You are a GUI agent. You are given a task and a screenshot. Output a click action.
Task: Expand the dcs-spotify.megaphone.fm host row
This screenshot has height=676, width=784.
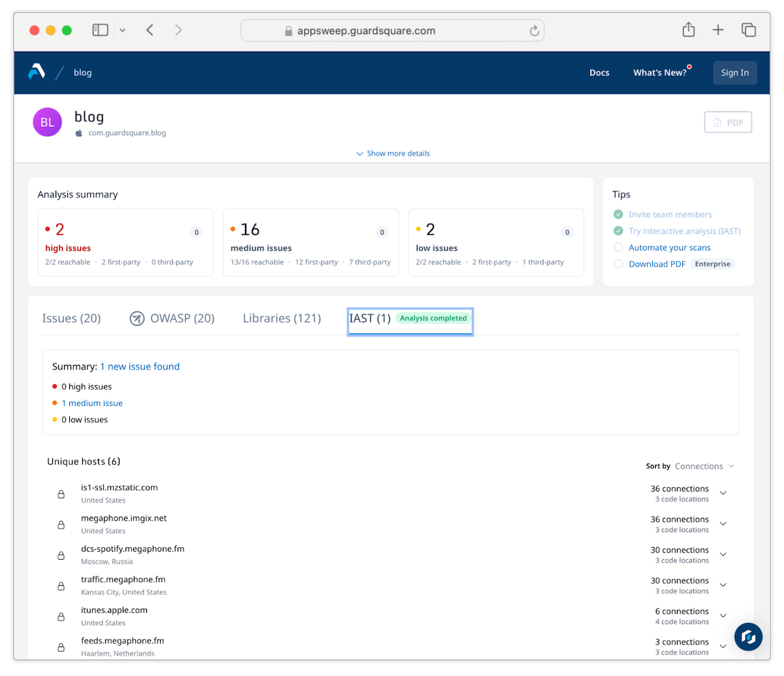click(723, 554)
